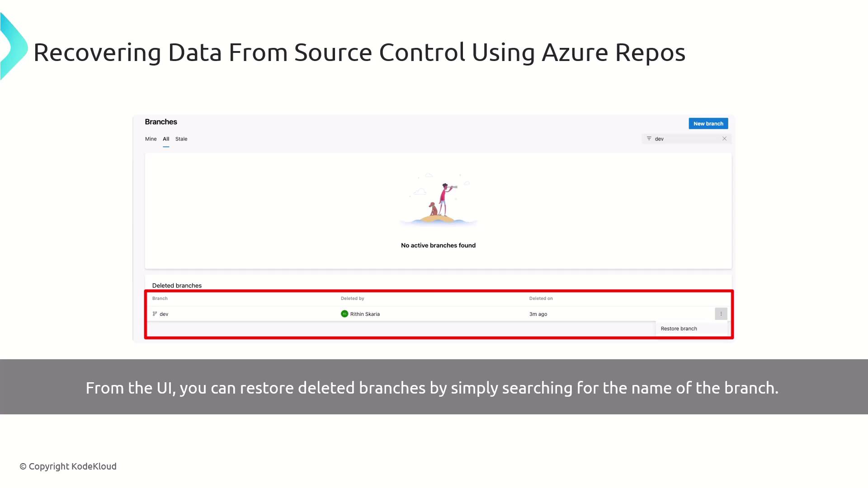Clear the dev filter with the X icon

pos(724,139)
